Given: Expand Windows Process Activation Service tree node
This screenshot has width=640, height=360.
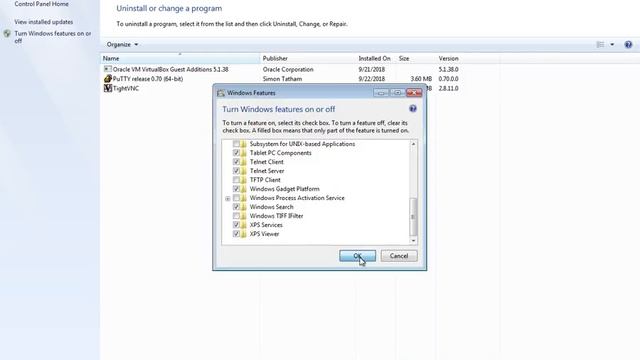Looking at the screenshot, I should (x=227, y=198).
